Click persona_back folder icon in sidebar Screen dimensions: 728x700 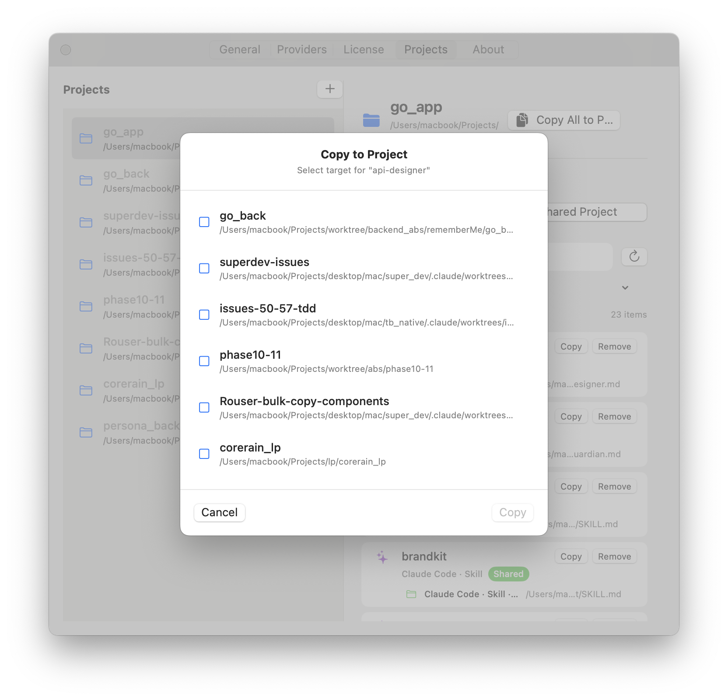tap(86, 433)
